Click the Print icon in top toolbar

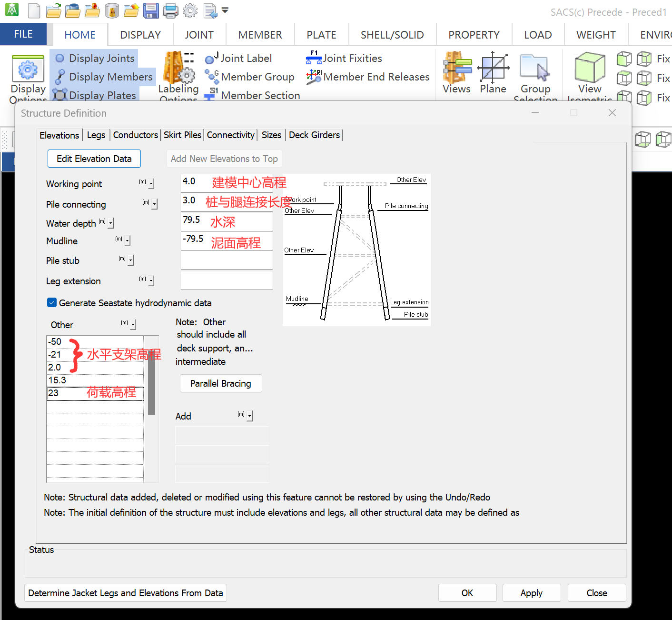tap(170, 10)
